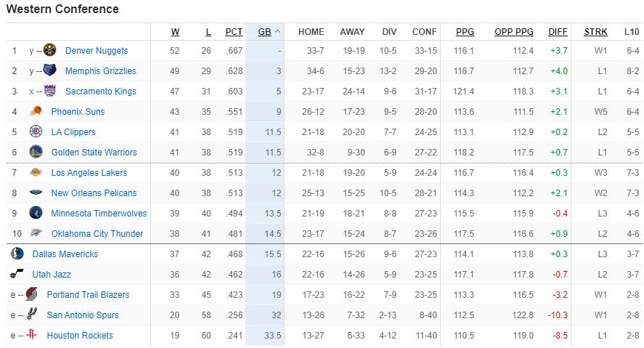
Task: Click the Denver Nuggets team logo
Action: (49, 50)
